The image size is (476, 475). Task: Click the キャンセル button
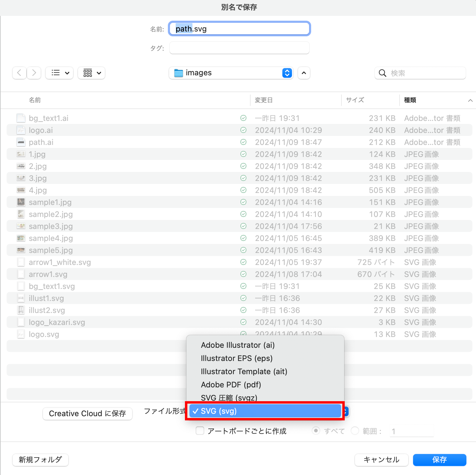coord(381,460)
